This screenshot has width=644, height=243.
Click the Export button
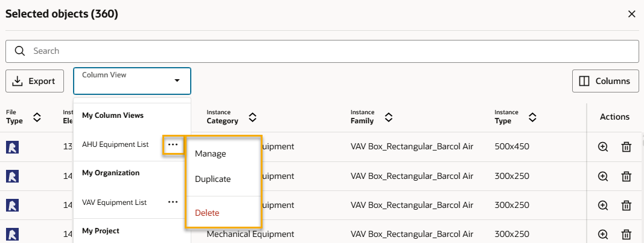click(34, 81)
